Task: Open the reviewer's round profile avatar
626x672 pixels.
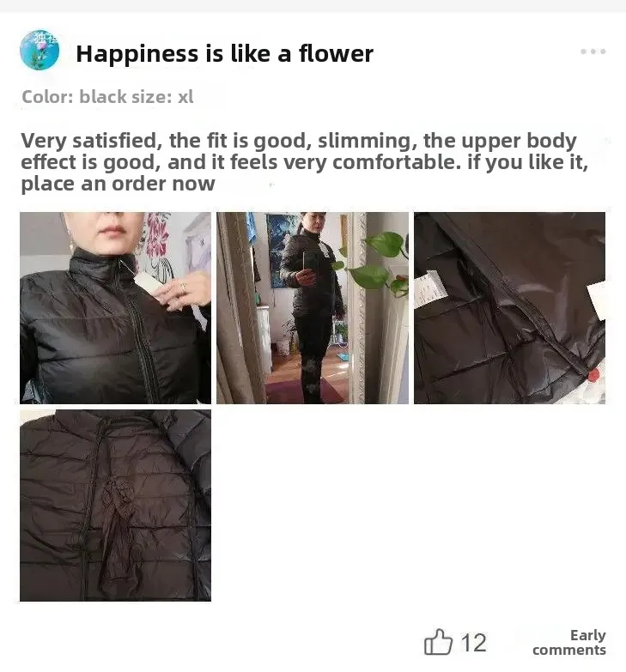Action: [40, 50]
